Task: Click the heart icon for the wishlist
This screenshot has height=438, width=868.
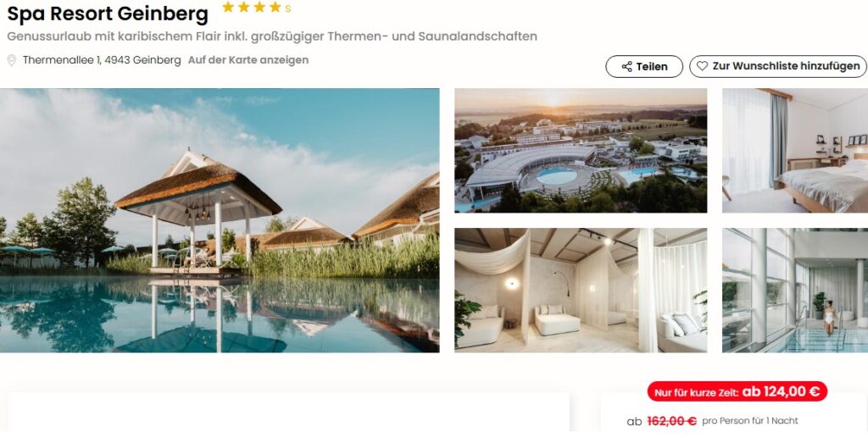Action: 702,66
